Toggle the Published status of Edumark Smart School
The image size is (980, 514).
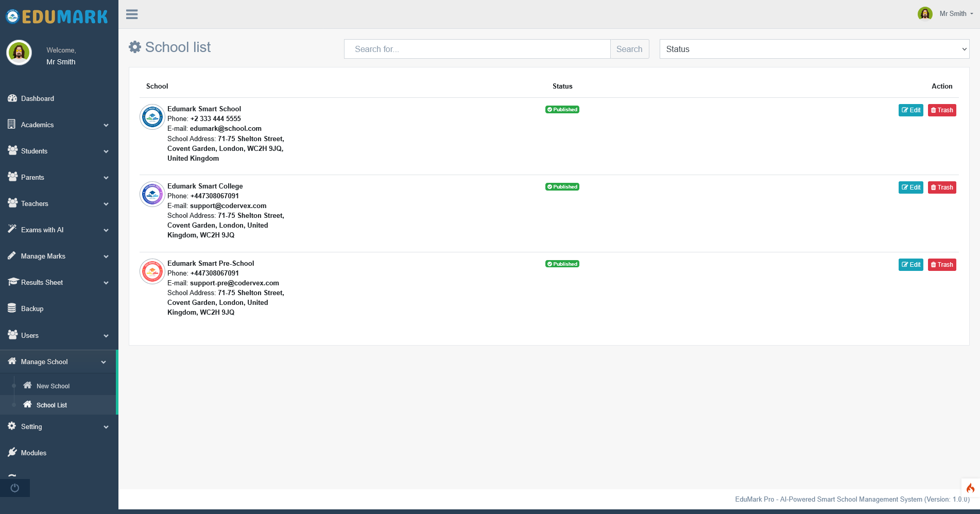pos(562,109)
